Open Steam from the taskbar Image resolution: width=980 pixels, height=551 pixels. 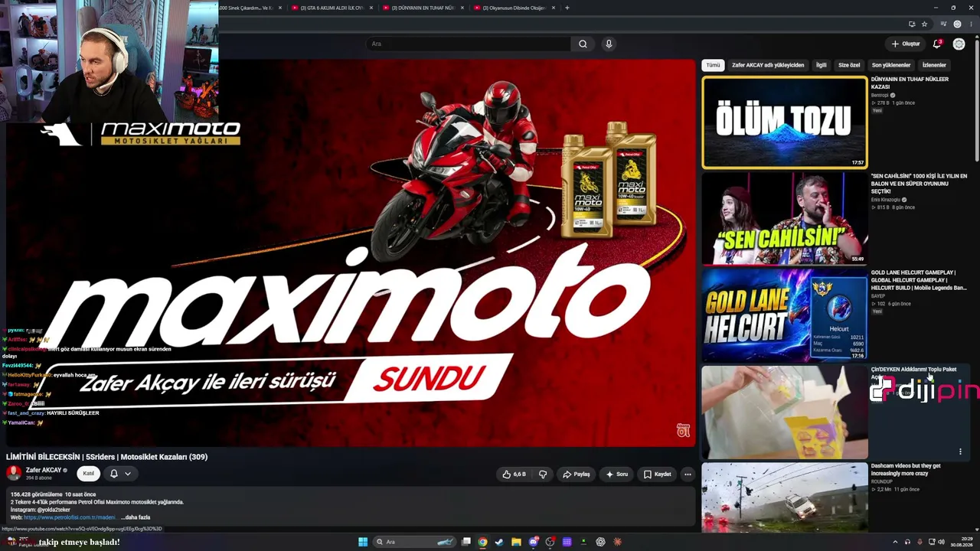coord(499,542)
